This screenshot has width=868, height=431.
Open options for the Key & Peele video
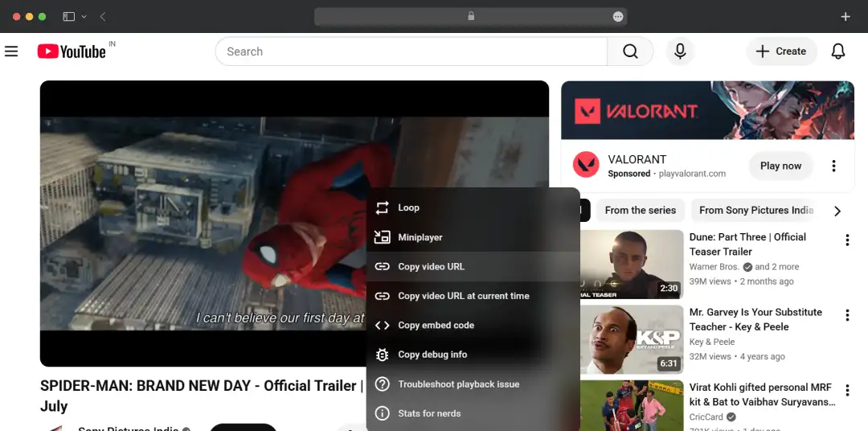coord(846,316)
